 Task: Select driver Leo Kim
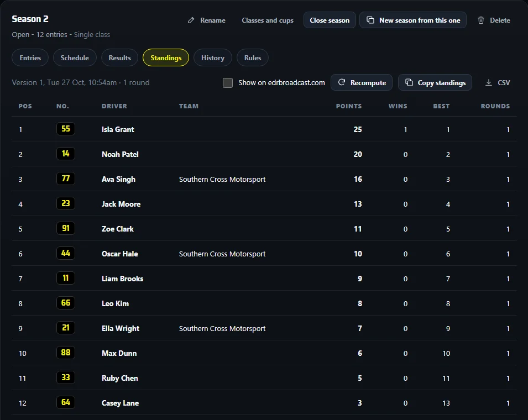click(115, 304)
